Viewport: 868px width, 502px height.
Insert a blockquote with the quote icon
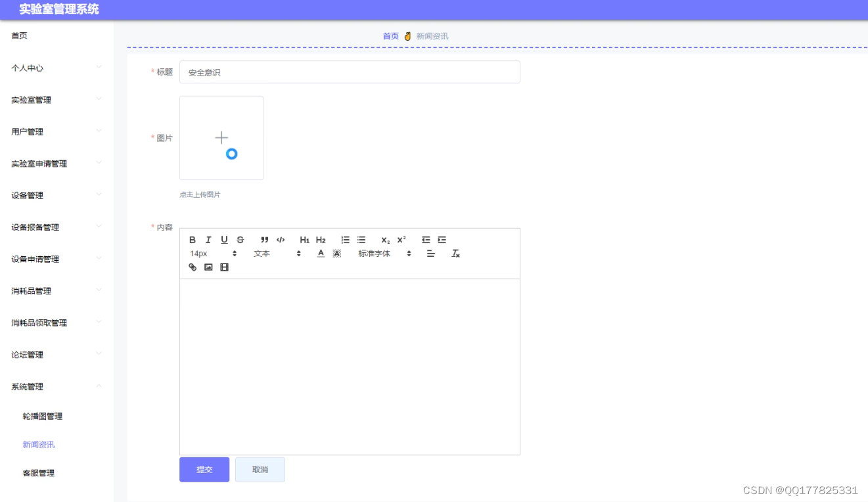click(x=265, y=240)
